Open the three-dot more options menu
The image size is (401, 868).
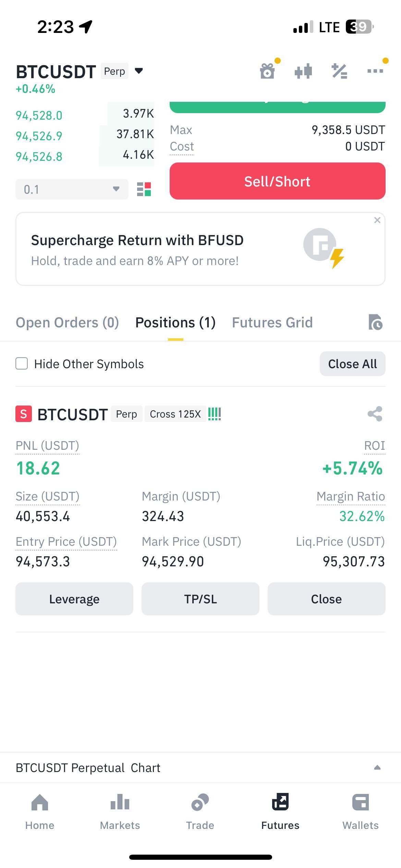pos(375,71)
